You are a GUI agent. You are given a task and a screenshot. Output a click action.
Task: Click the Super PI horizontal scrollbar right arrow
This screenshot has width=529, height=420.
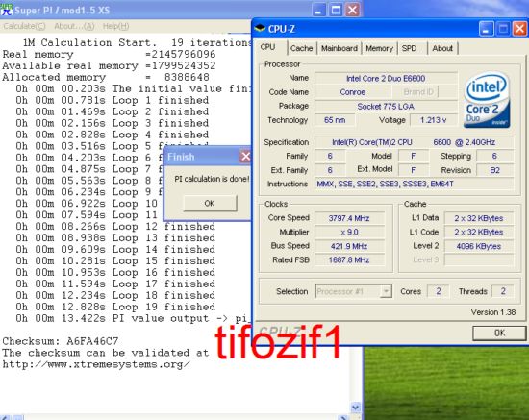coord(343,418)
